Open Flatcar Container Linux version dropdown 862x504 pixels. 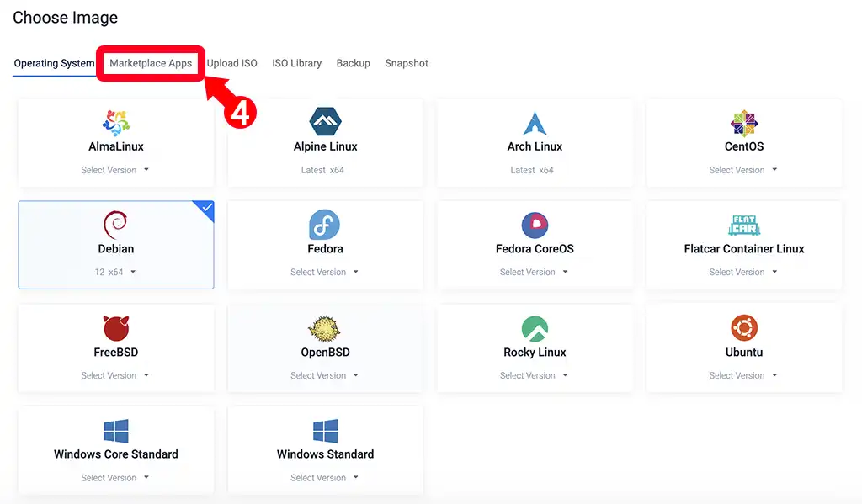pyautogui.click(x=742, y=272)
